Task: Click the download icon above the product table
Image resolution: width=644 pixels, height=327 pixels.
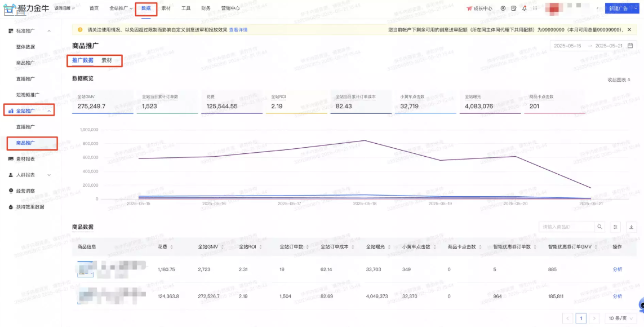Action: 631,227
